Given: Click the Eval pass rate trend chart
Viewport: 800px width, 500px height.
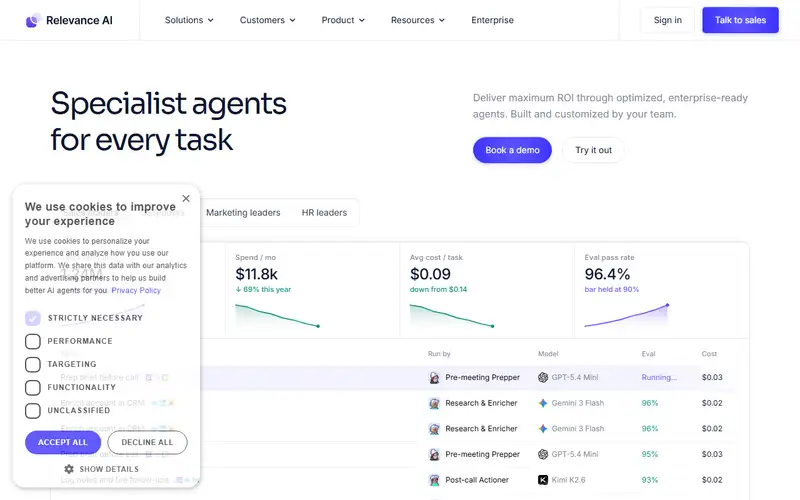Looking at the screenshot, I should [627, 315].
